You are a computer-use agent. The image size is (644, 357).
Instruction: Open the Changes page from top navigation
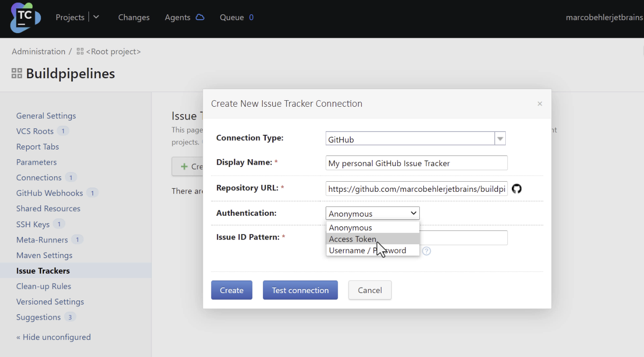tap(134, 17)
